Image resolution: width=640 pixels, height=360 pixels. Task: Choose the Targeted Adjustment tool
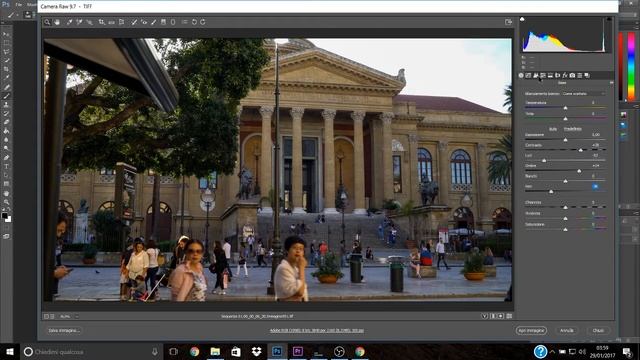click(x=89, y=22)
